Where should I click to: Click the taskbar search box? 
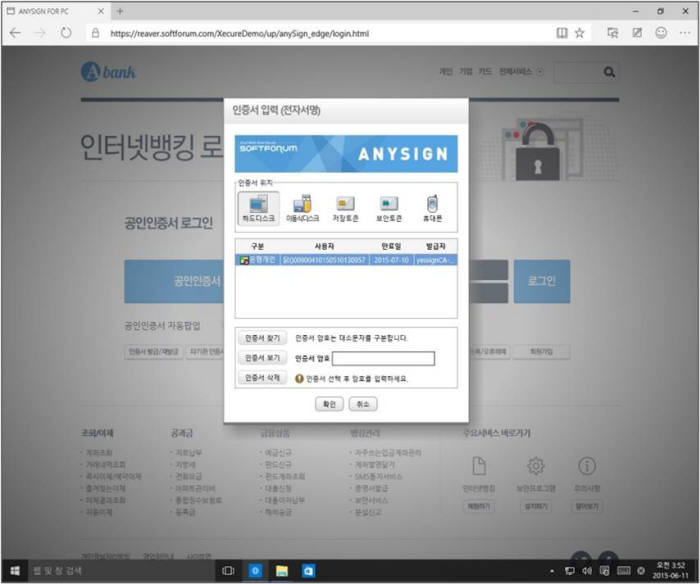pos(121,571)
